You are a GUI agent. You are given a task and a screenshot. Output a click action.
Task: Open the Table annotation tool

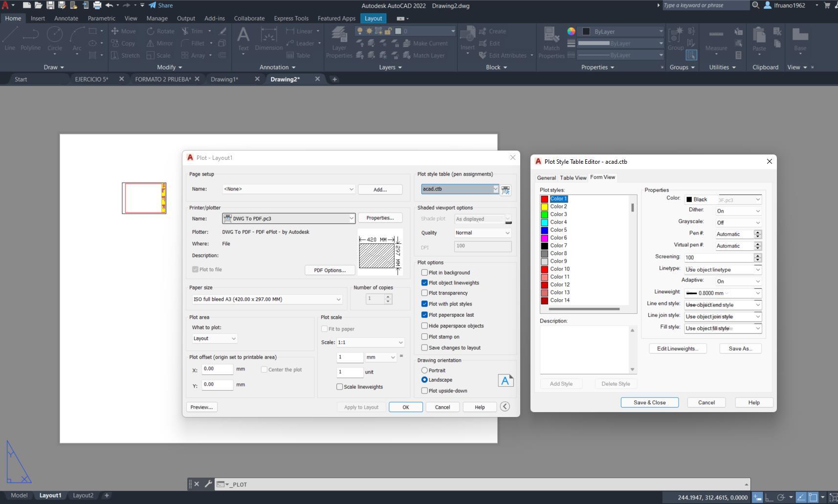click(x=298, y=56)
